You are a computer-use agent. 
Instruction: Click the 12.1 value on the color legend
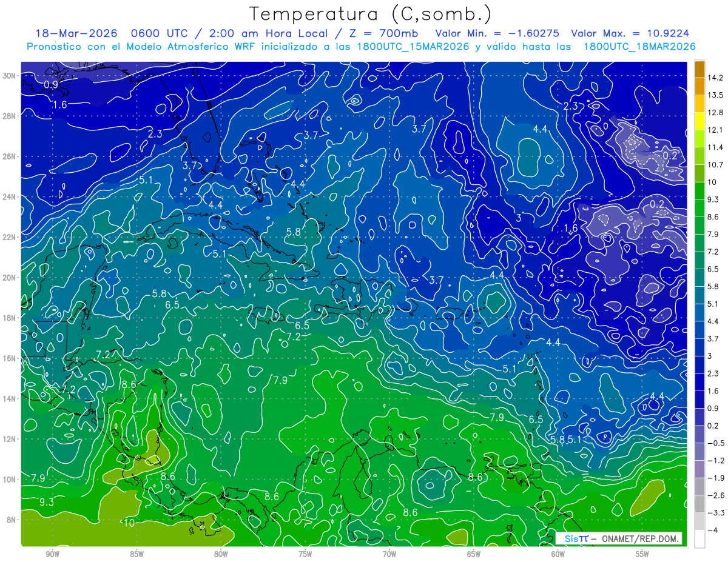pos(715,130)
